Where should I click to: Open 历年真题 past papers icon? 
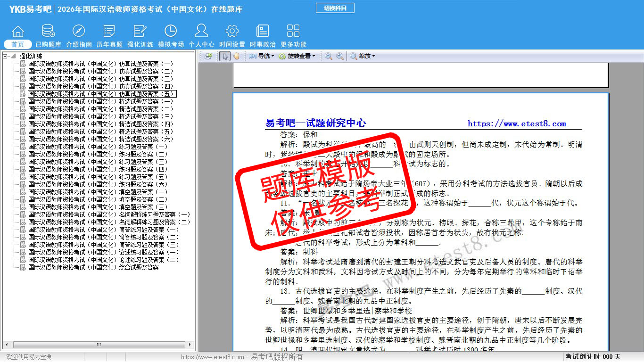pos(109,32)
